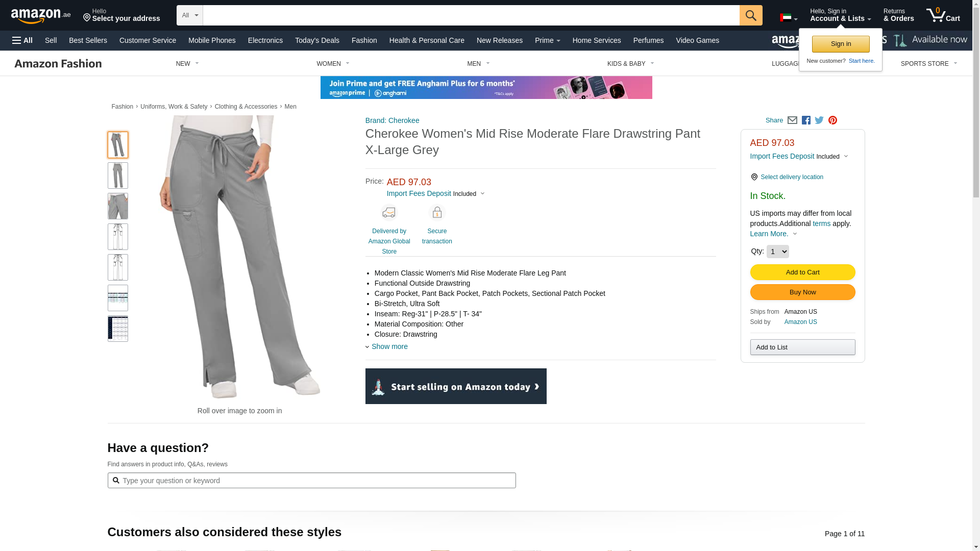Share product via email icon

[x=792, y=120]
